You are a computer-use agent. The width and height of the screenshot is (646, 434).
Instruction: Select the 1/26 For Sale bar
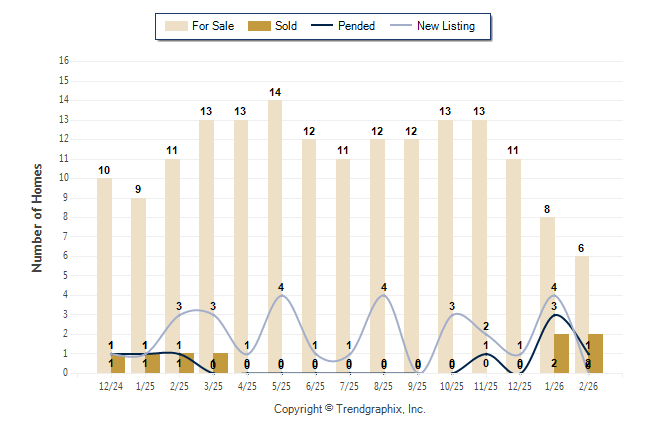[547, 294]
